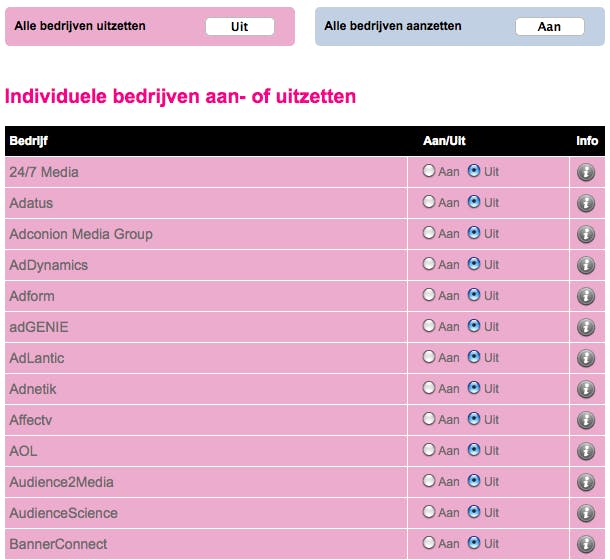Turn Affectv Aan
The image size is (610, 560).
pyautogui.click(x=428, y=419)
